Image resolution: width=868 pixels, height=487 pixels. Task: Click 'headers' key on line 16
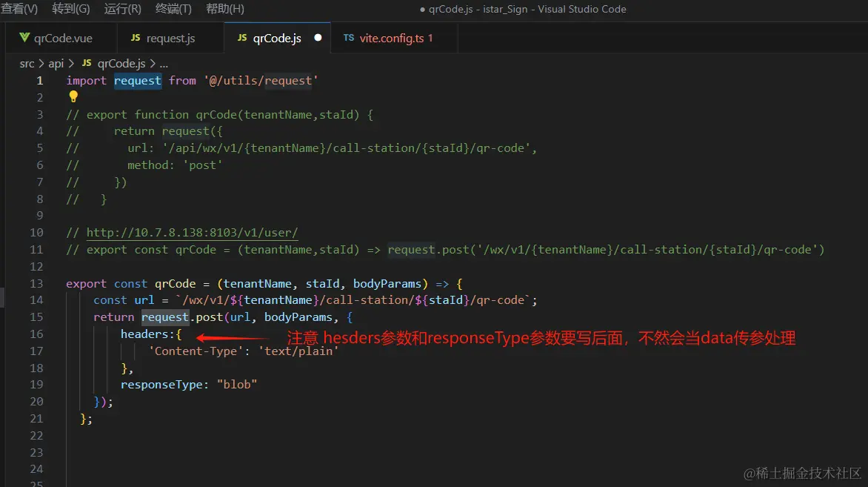click(144, 334)
